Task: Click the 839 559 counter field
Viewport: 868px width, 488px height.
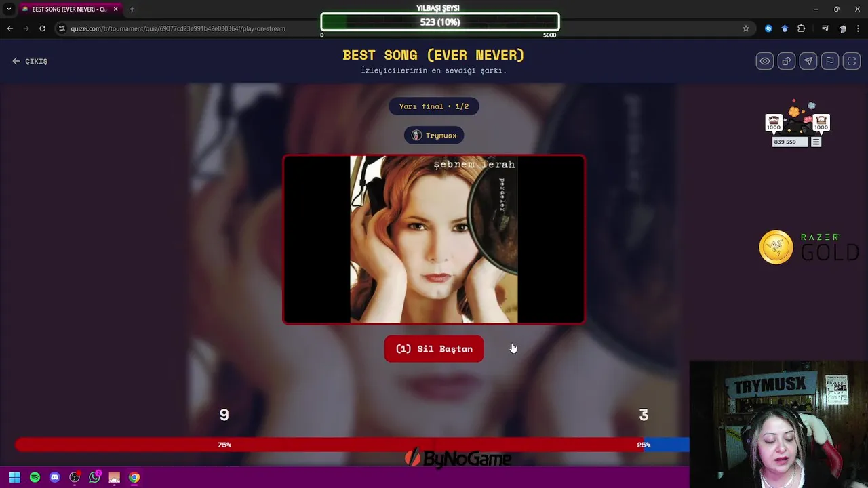Action: tap(790, 142)
